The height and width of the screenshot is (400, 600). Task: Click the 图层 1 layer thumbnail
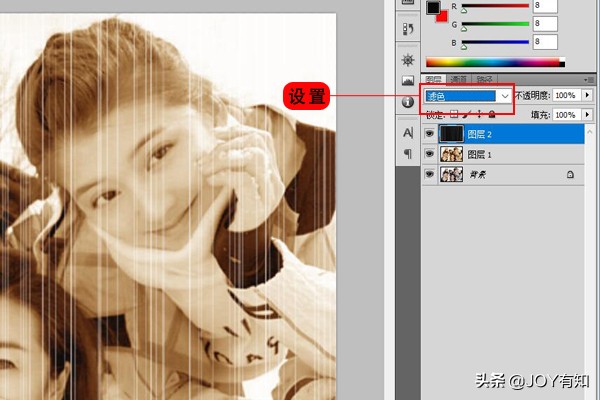point(451,154)
